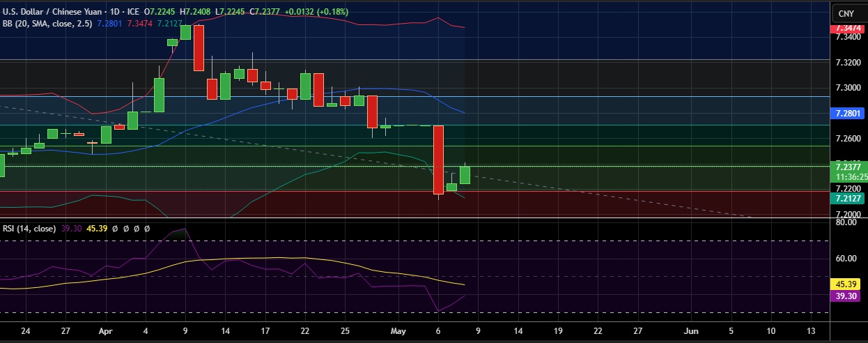
Task: Click the tall red candle after April 9
Action: point(199,47)
